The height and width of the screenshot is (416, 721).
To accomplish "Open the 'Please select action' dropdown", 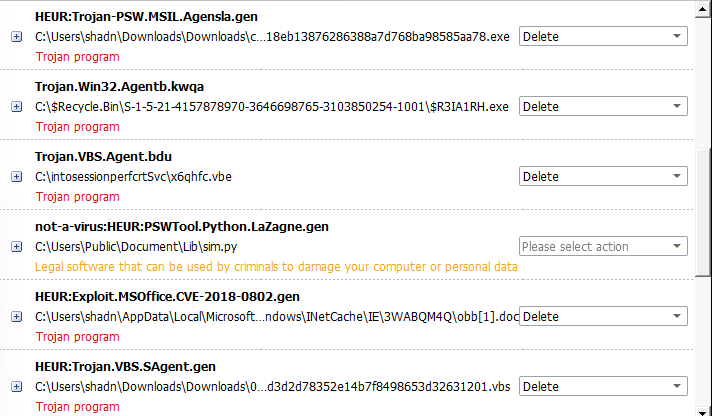I will click(x=603, y=247).
